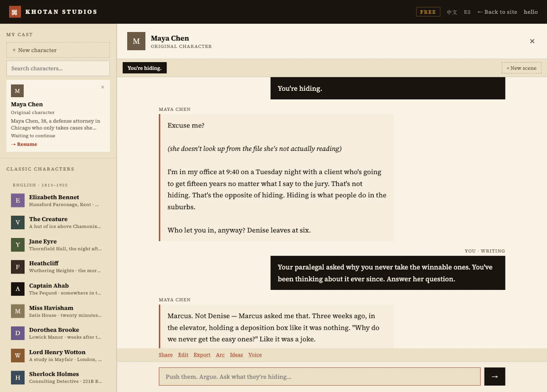The width and height of the screenshot is (547, 392).
Task: Select Jane Eyre's Y avatar
Action: click(18, 245)
